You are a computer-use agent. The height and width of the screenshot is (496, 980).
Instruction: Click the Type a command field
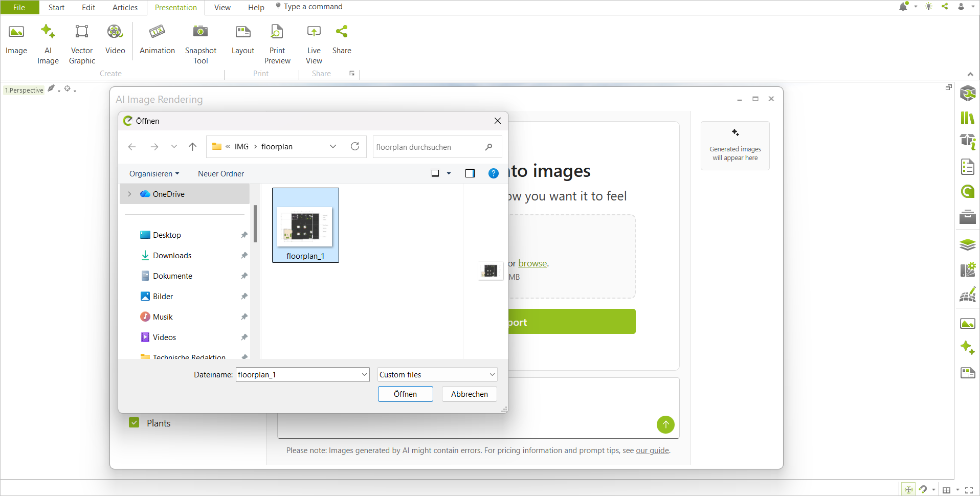click(313, 7)
